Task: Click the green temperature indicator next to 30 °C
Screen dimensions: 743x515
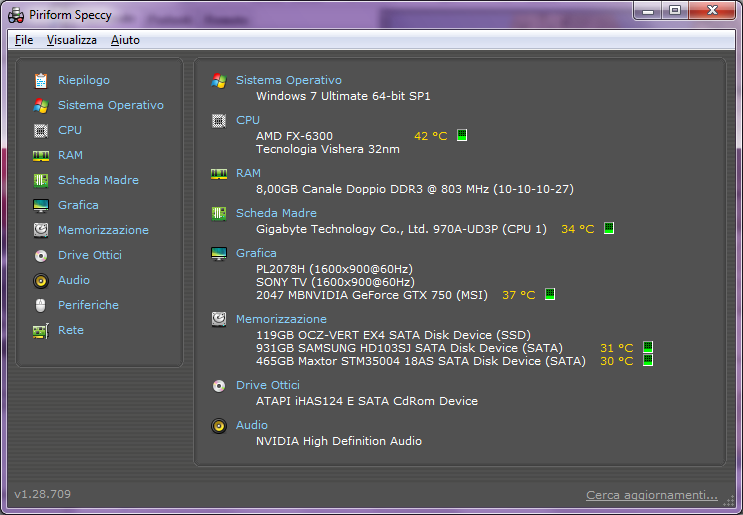Action: coord(648,360)
